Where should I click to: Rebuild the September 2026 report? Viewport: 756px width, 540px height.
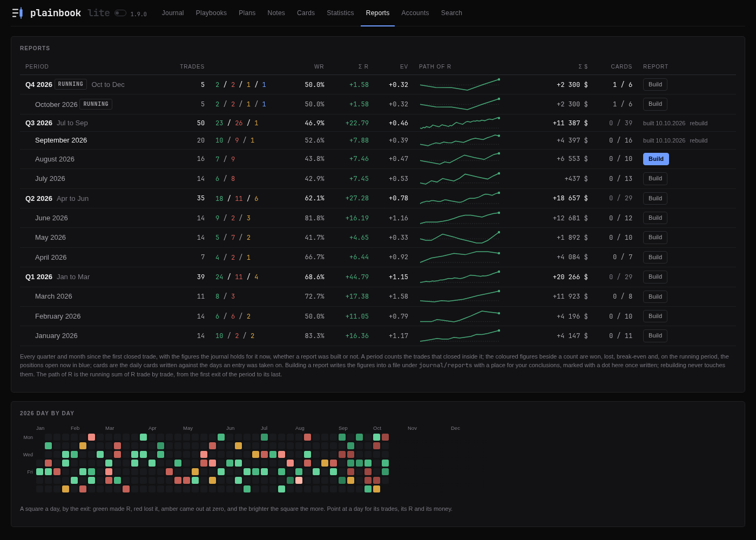click(698, 140)
